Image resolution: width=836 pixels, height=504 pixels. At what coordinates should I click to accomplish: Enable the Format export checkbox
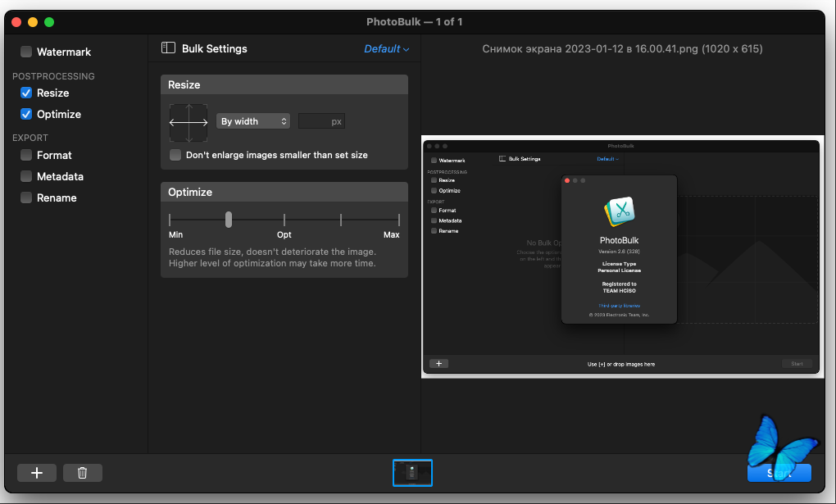pos(26,155)
